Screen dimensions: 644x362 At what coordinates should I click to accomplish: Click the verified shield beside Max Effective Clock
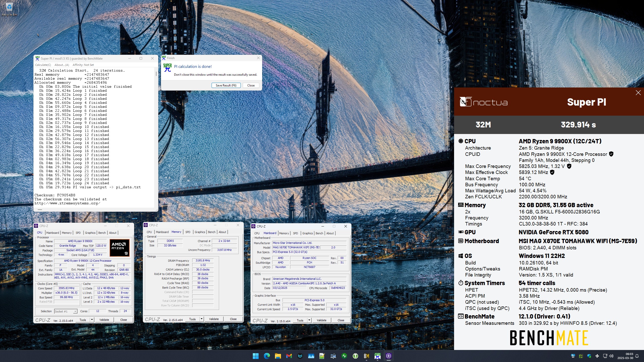(552, 172)
